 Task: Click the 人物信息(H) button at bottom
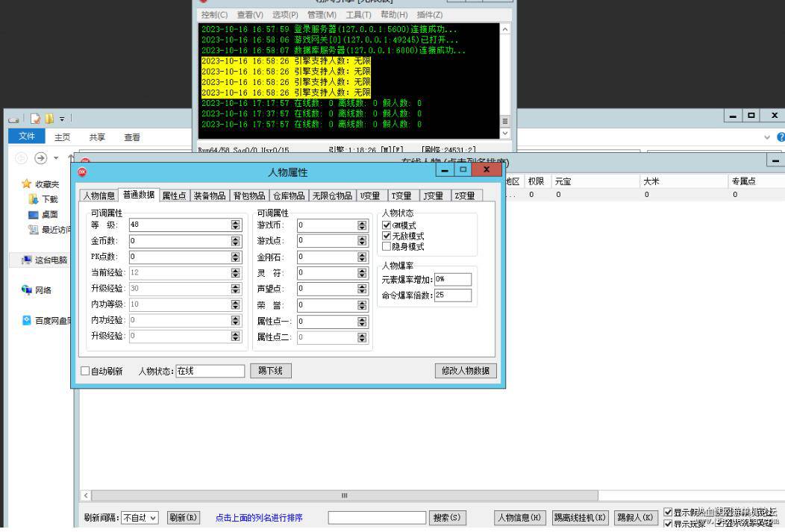pyautogui.click(x=519, y=518)
